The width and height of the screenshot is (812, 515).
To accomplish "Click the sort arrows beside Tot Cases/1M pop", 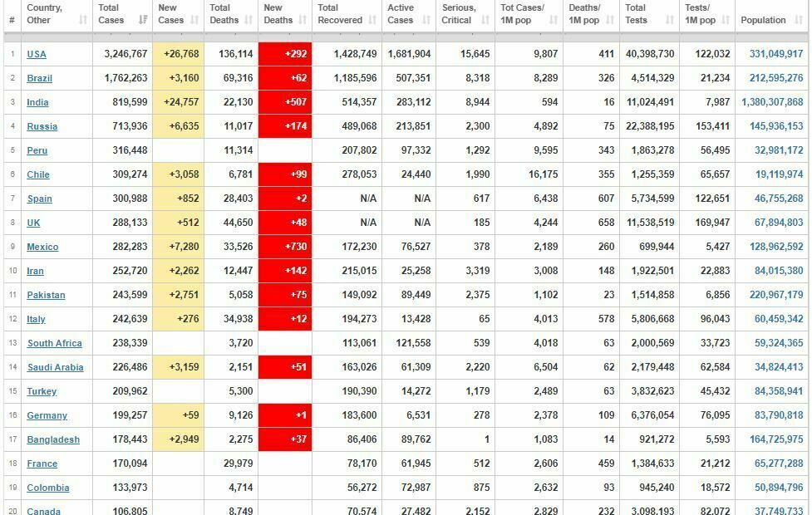I will (x=553, y=20).
